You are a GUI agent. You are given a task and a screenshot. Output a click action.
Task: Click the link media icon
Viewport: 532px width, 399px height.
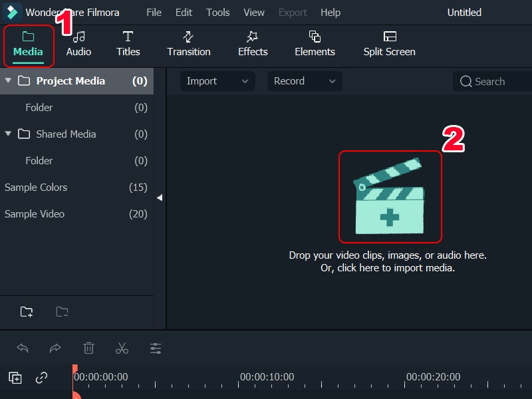pos(41,377)
